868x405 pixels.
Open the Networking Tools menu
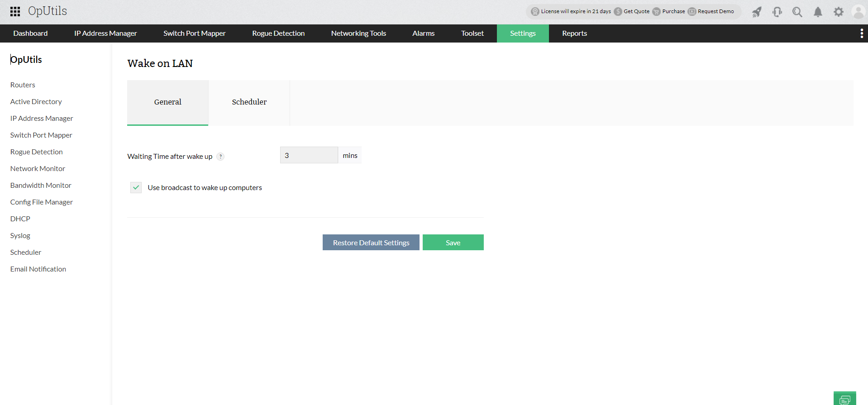(358, 33)
